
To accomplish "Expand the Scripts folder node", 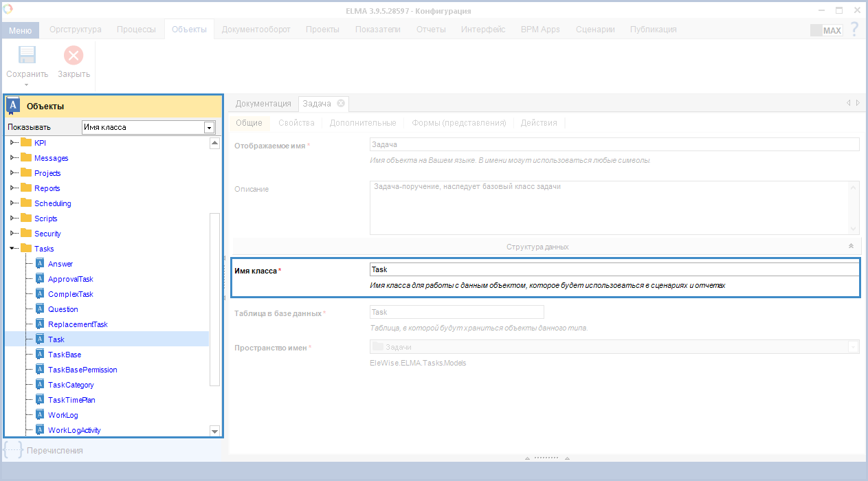I will click(x=12, y=218).
